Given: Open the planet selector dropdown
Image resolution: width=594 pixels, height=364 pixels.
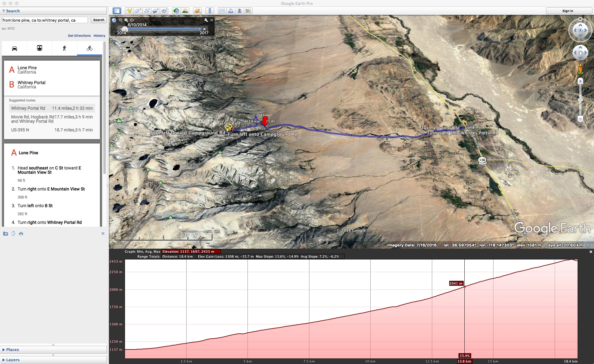Looking at the screenshot, I should (x=197, y=11).
